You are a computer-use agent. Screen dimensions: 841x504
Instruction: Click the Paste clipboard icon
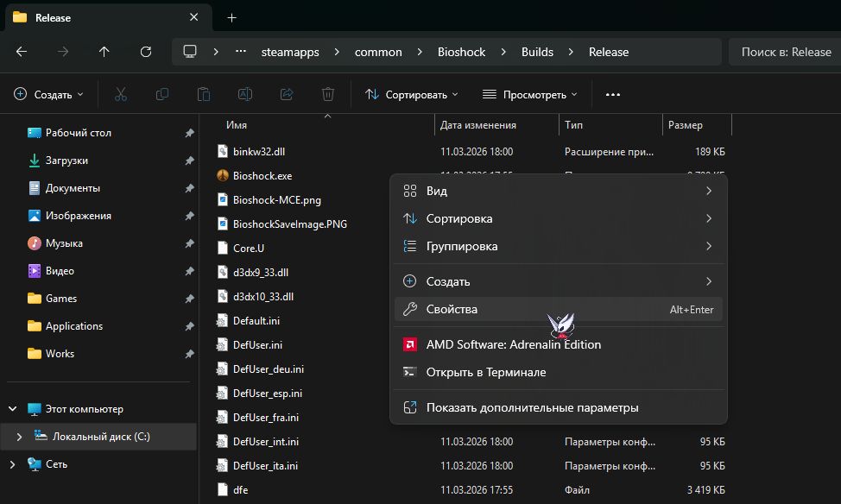(203, 94)
